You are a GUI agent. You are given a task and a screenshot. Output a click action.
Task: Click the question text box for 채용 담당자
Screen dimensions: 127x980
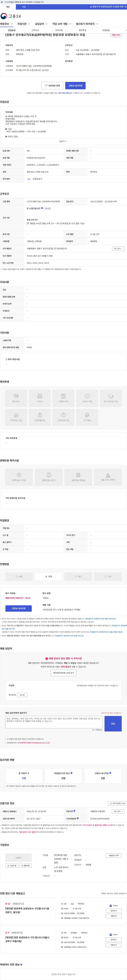(x=54, y=722)
